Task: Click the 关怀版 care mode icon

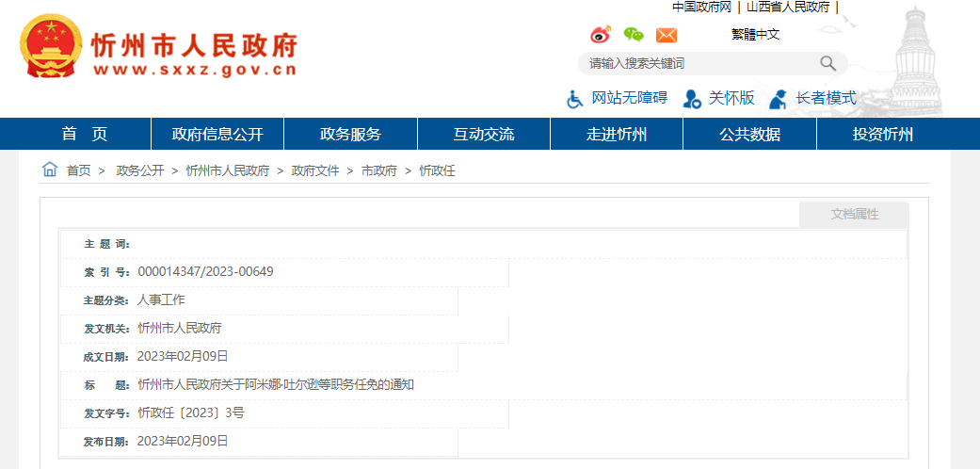Action: (x=692, y=99)
